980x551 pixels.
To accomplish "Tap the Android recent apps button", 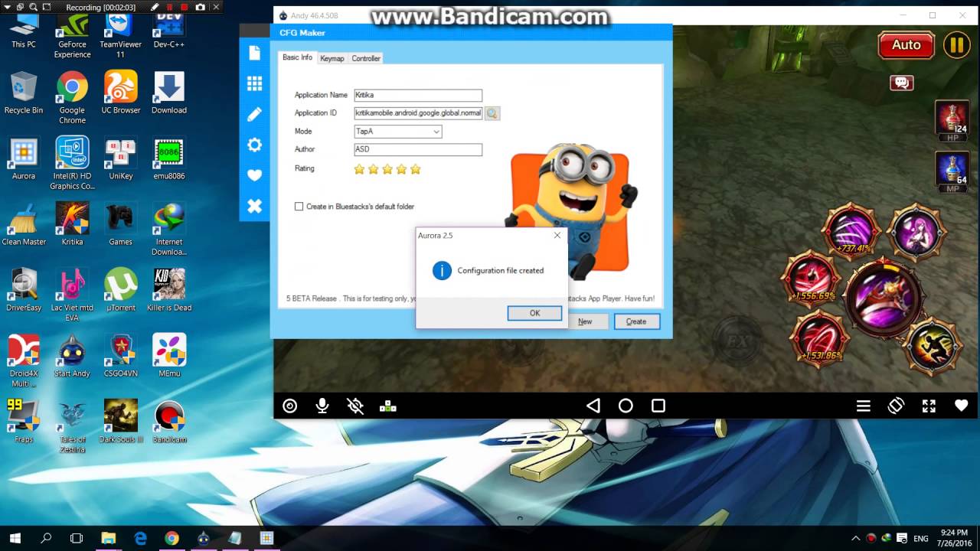I will pyautogui.click(x=658, y=406).
